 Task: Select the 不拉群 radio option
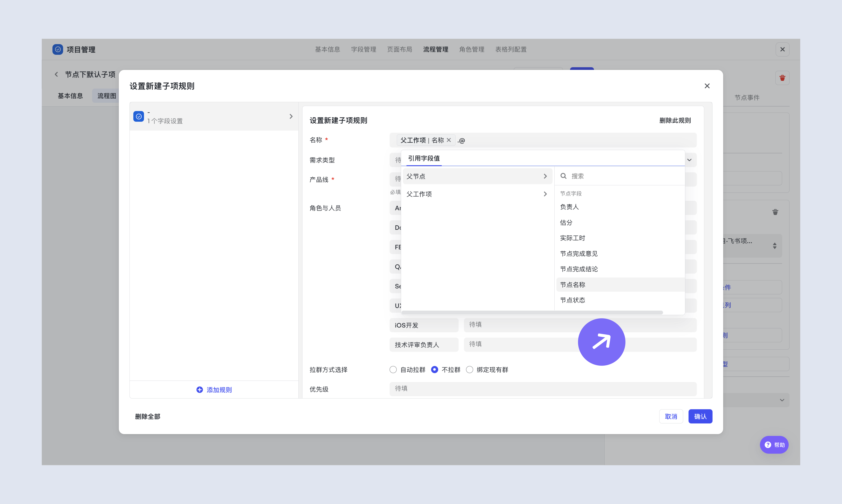(x=435, y=370)
